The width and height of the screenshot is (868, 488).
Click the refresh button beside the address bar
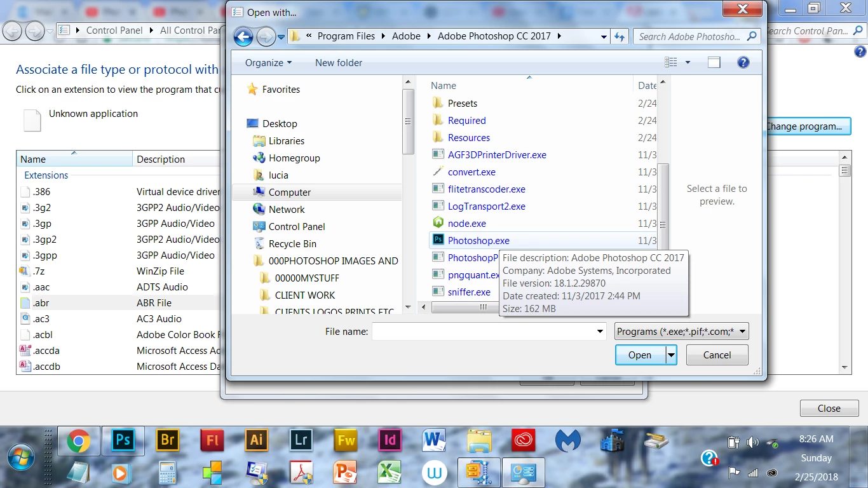pos(620,37)
